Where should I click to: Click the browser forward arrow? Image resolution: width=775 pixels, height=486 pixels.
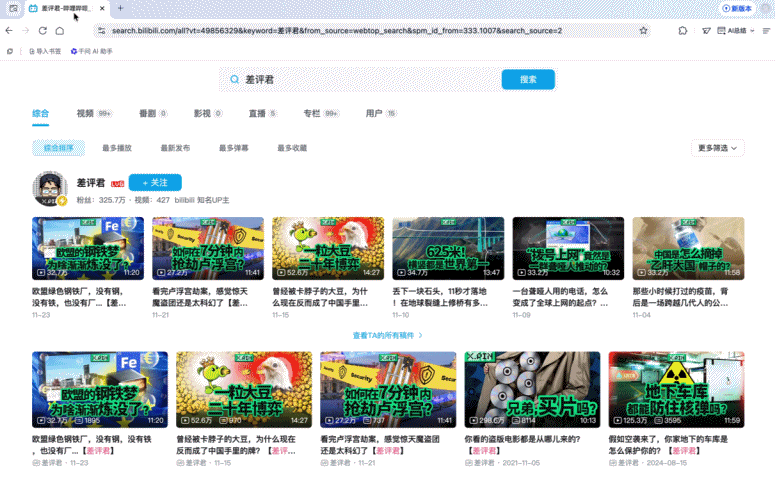(x=26, y=31)
